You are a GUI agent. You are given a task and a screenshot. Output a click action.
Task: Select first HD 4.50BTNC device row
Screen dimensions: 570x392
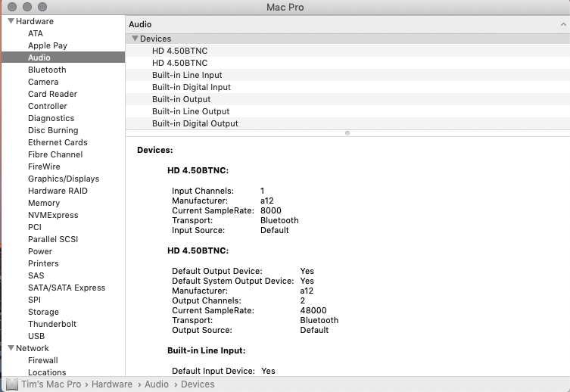click(x=179, y=51)
